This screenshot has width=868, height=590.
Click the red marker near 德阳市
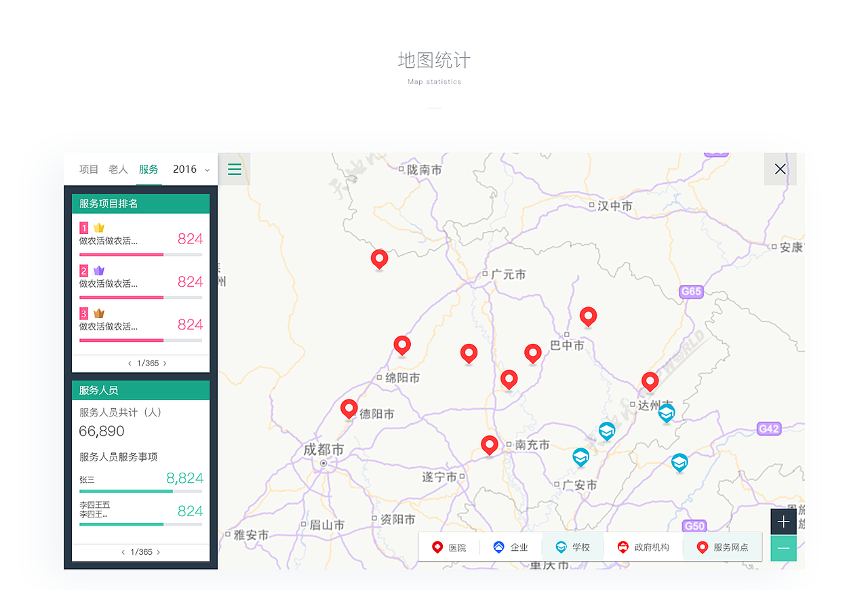click(x=349, y=407)
